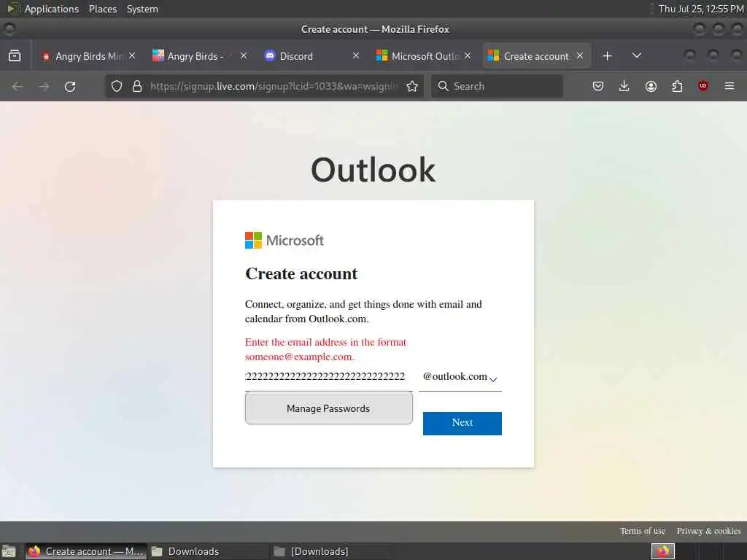Click the Firefox View icon in tab bar

(15, 55)
